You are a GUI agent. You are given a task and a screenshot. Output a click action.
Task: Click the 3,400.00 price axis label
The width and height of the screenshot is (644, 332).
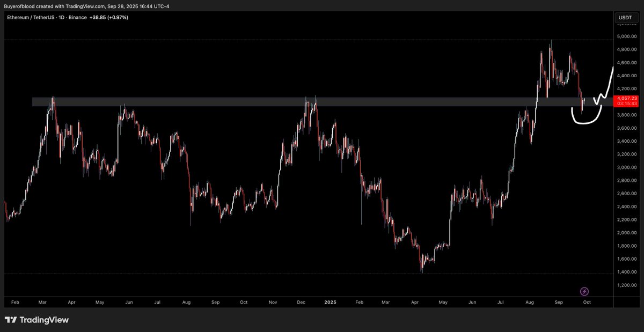coord(627,142)
